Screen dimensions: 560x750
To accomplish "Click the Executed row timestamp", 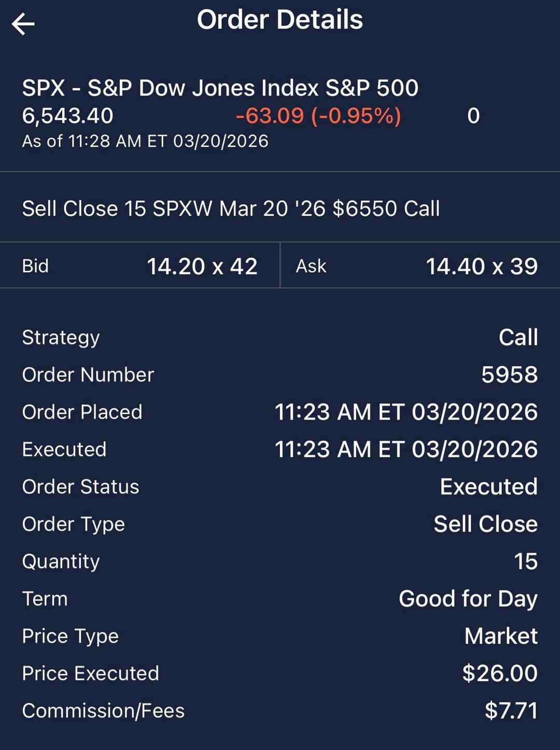I will [x=405, y=449].
